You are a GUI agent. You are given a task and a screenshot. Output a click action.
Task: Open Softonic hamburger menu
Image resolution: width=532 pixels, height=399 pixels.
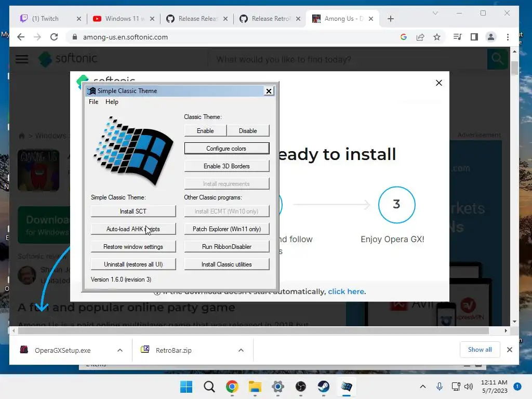tap(22, 59)
